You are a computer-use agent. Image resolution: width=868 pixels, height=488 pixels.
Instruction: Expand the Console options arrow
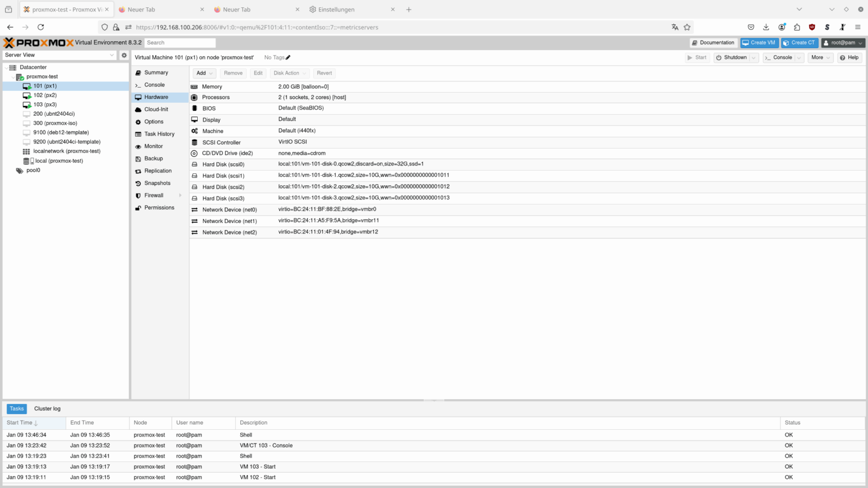(799, 58)
